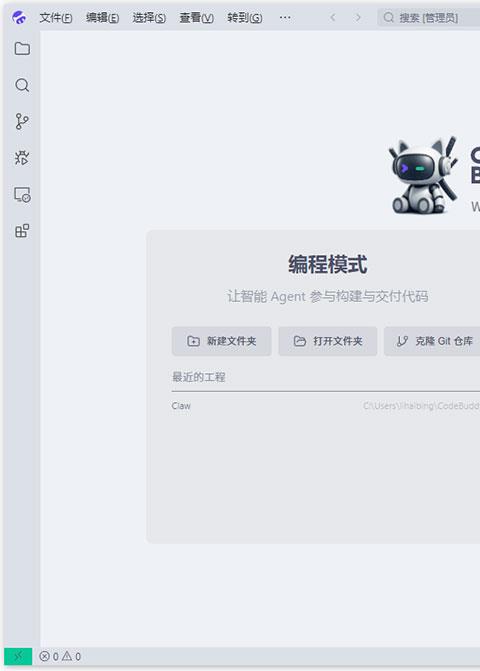Open the 文件(F) menu
Viewport: 480px width, 671px height.
(56, 18)
